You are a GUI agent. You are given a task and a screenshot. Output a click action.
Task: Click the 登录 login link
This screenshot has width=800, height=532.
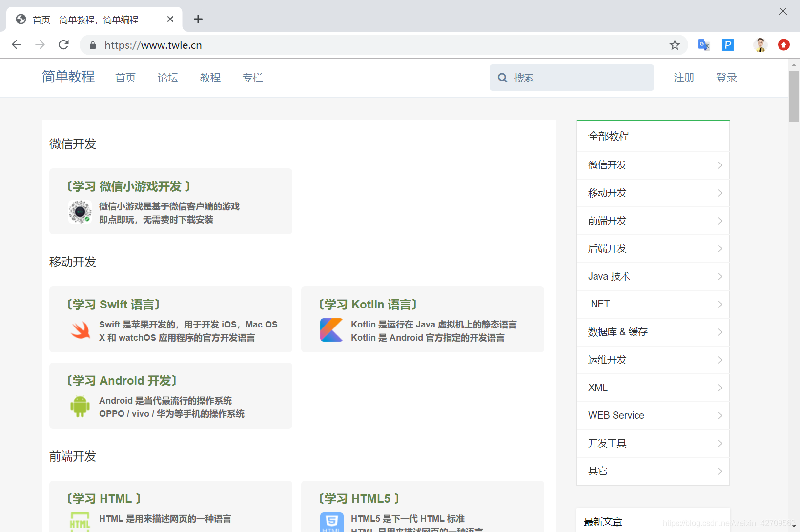click(x=726, y=77)
